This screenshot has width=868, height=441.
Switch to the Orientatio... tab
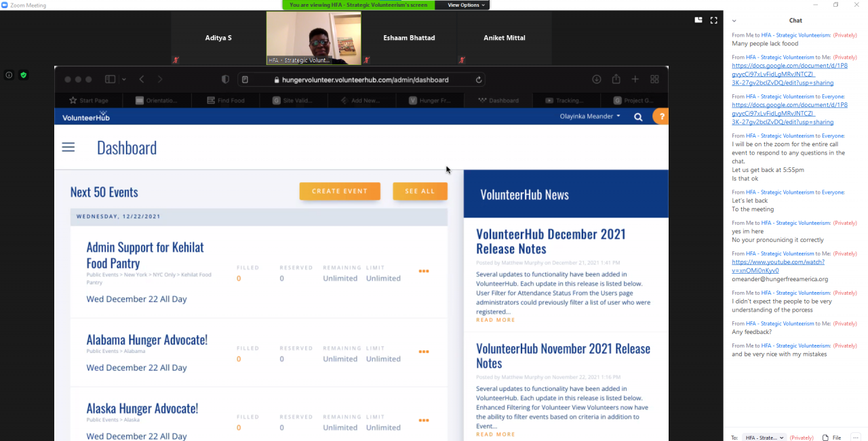click(157, 100)
